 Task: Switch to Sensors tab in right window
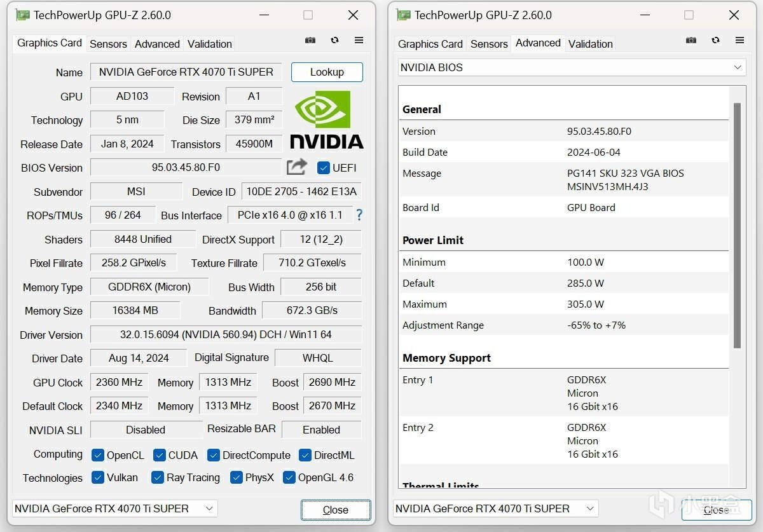[489, 44]
